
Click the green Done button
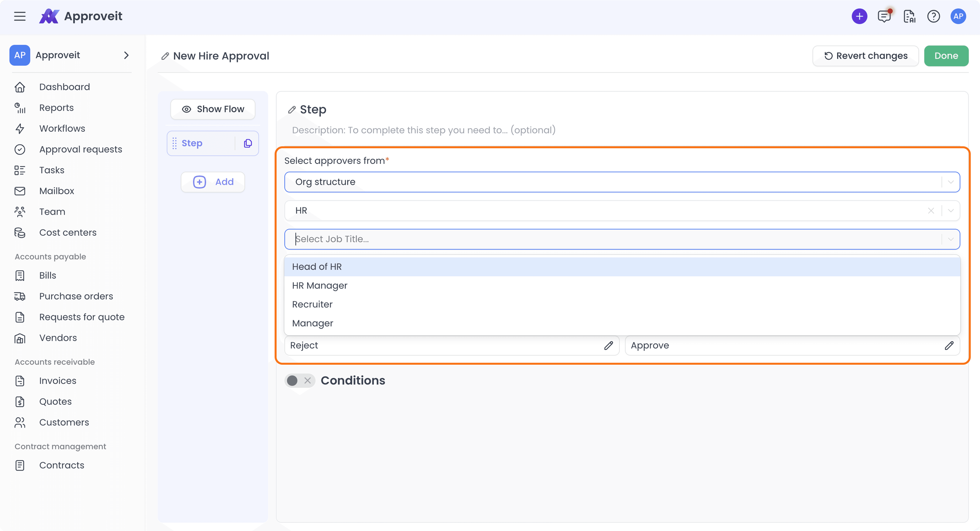(x=946, y=56)
